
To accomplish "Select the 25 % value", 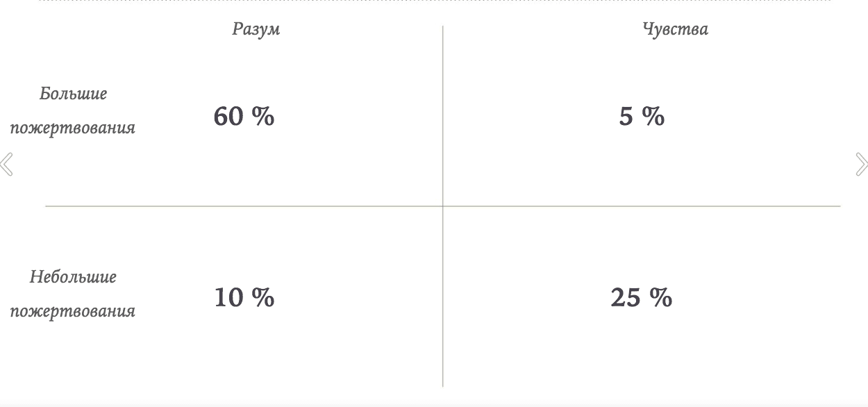I will (x=641, y=297).
